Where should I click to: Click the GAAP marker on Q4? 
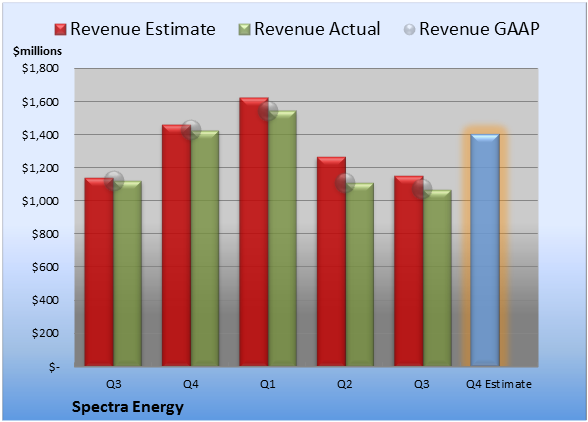(191, 130)
